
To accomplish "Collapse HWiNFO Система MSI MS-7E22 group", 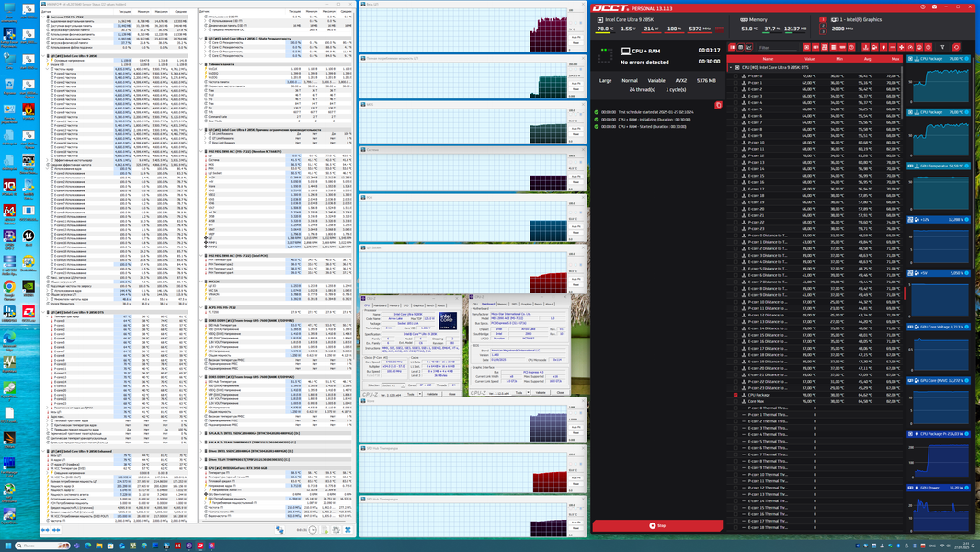I will pyautogui.click(x=42, y=17).
